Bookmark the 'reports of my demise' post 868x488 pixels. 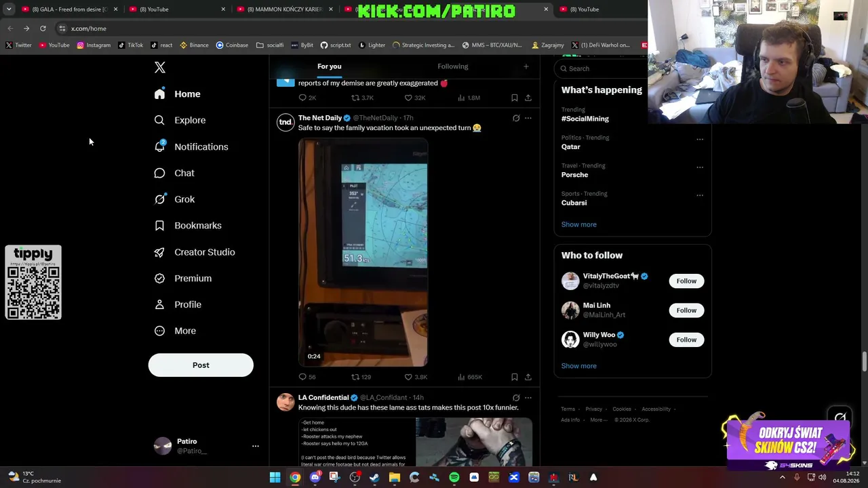click(x=515, y=98)
